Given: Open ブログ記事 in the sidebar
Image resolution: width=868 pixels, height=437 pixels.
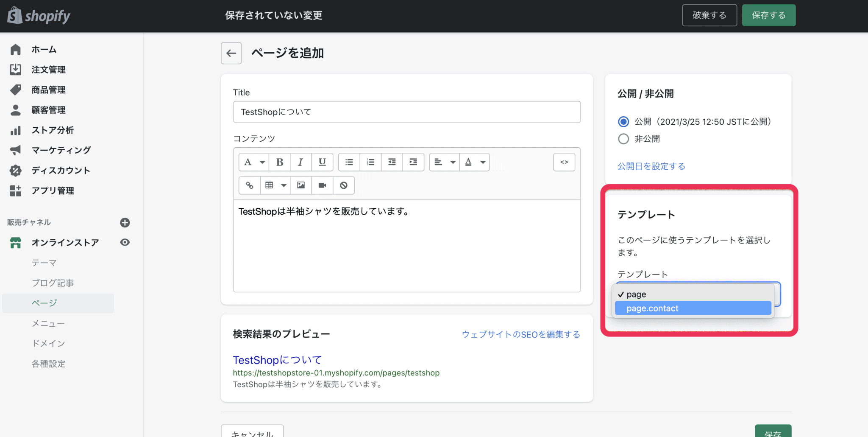Looking at the screenshot, I should (x=53, y=283).
